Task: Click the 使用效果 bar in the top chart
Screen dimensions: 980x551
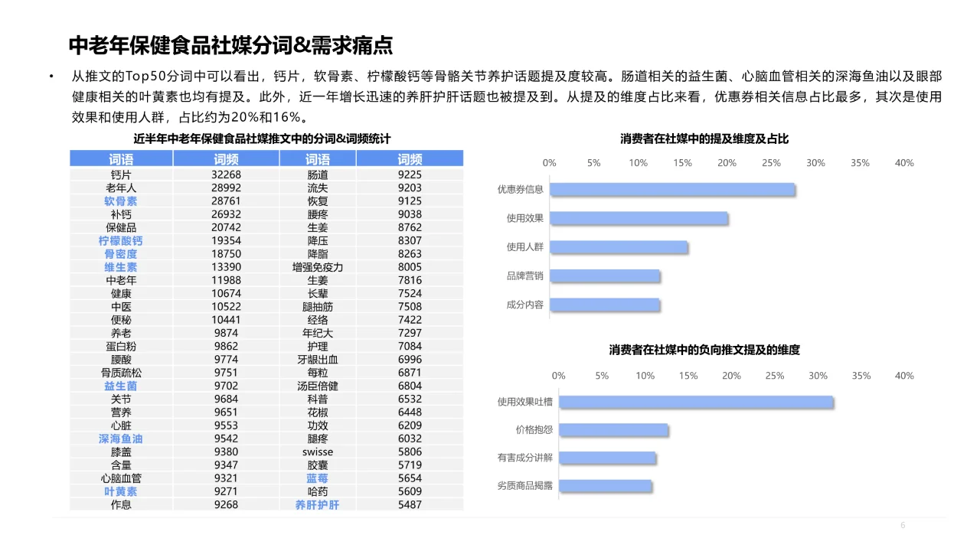Action: click(x=639, y=218)
